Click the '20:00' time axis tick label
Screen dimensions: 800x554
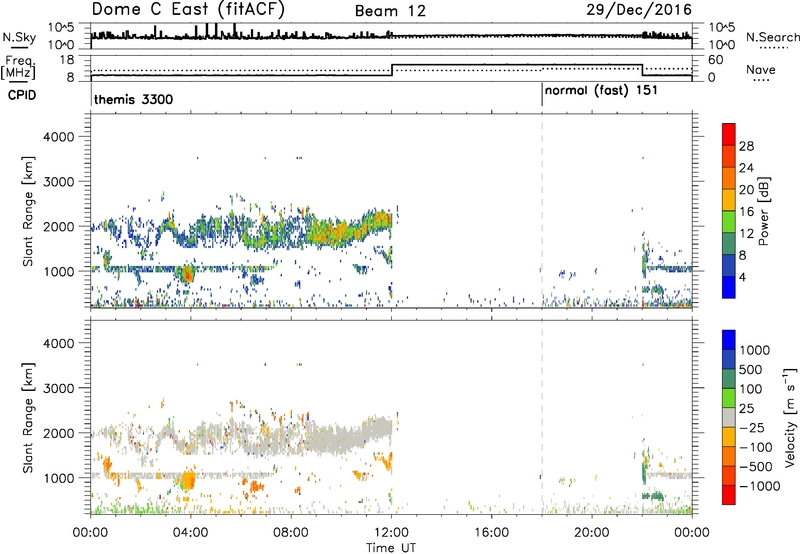click(x=592, y=533)
